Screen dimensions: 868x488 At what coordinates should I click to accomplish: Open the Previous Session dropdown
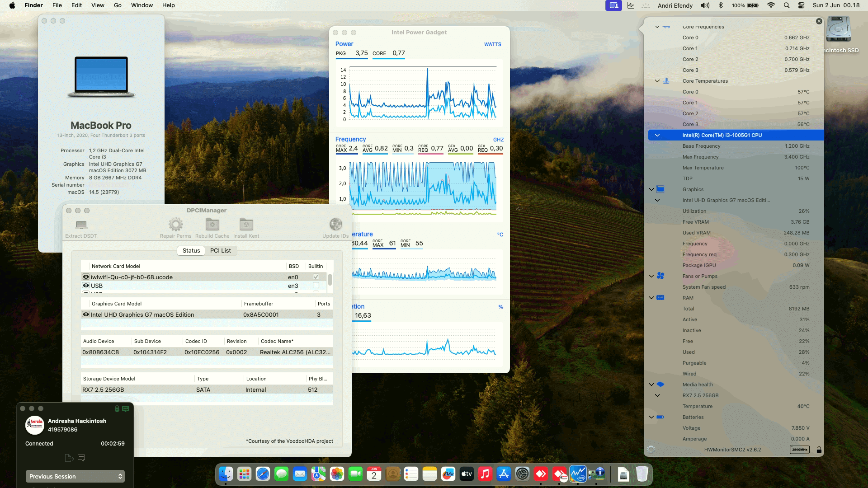click(75, 476)
